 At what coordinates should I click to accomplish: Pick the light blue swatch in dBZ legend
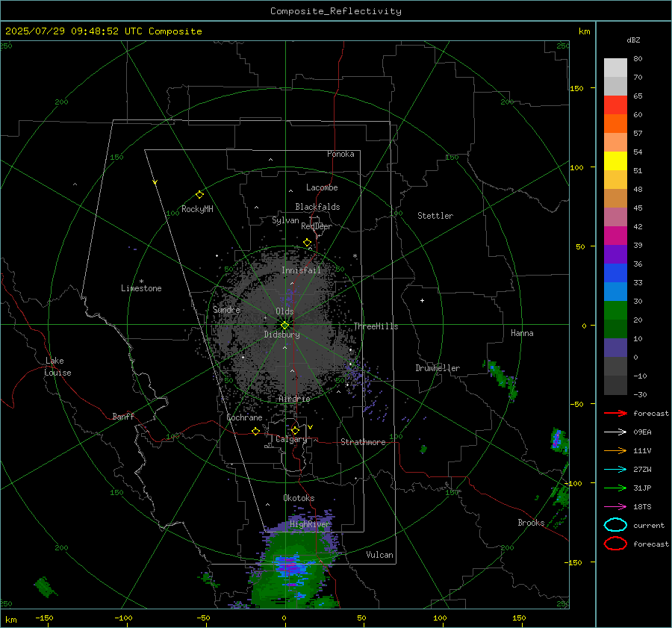pyautogui.click(x=615, y=292)
